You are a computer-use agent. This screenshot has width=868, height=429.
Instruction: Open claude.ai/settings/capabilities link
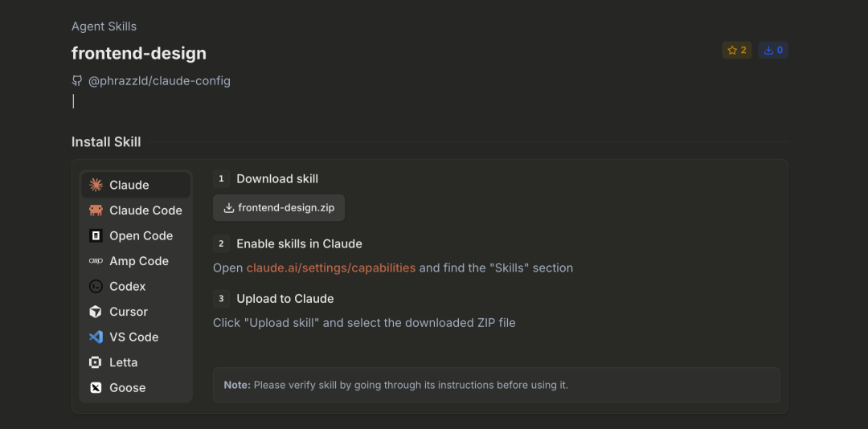click(x=330, y=268)
